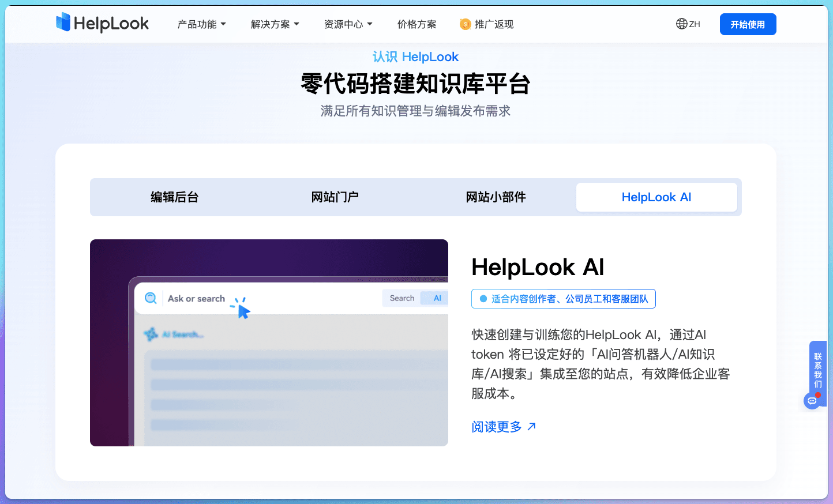833x504 pixels.
Task: Click the 开始使用 button
Action: [x=748, y=24]
